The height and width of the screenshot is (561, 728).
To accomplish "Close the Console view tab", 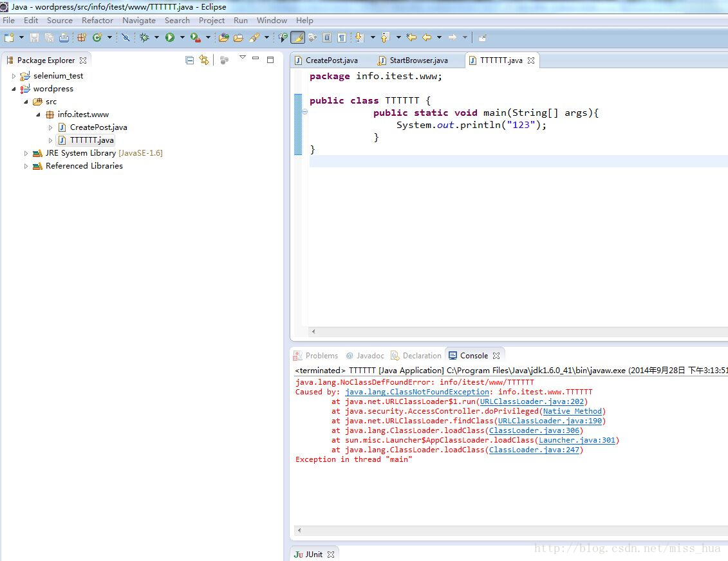I will [x=496, y=355].
